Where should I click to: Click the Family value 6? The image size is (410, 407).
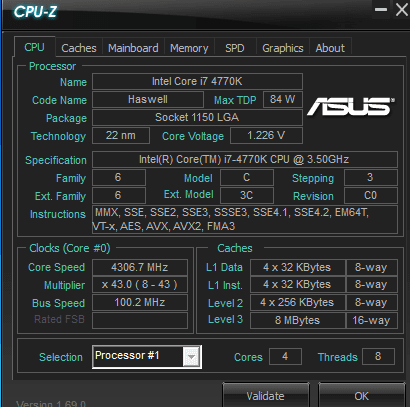point(119,177)
